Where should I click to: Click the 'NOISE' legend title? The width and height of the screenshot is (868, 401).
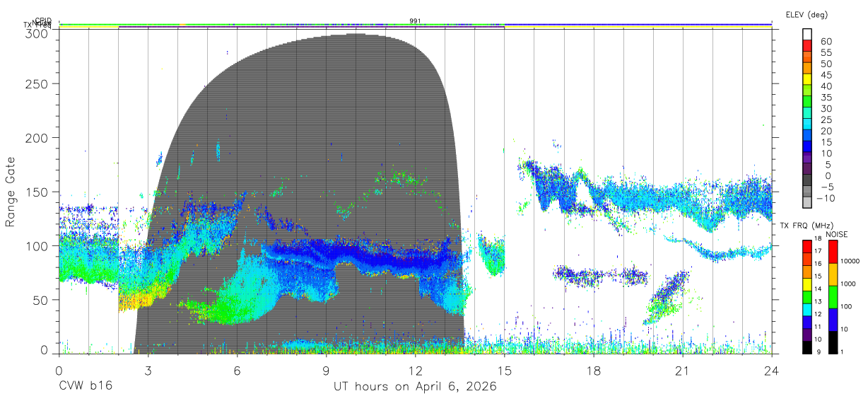point(838,234)
